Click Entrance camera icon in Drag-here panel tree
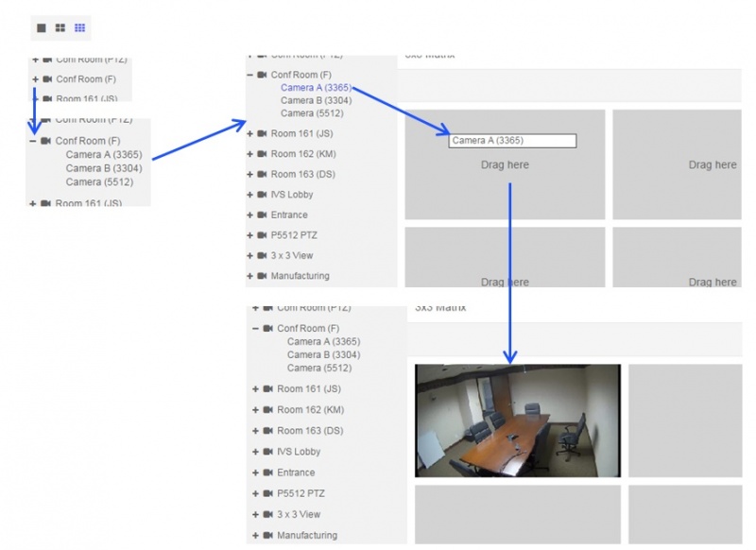This screenshot has height=550, width=756. coord(262,215)
